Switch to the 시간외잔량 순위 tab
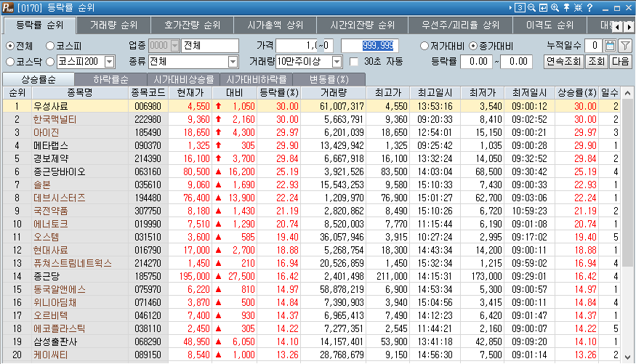Viewport: 636px width, 364px height. 362,25
